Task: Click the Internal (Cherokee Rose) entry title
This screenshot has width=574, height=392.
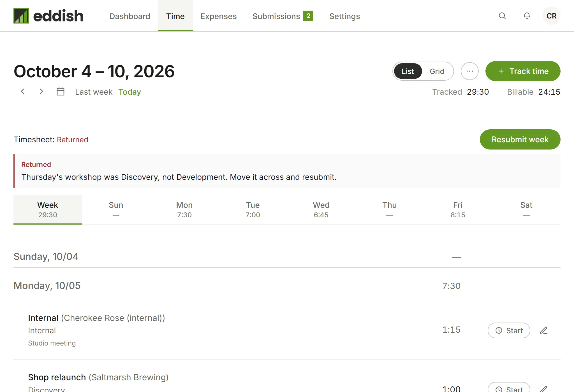Action: [96, 318]
